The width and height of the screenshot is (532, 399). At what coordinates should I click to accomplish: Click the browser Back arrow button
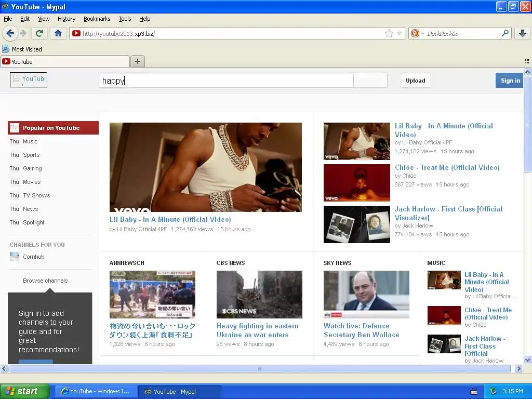coord(10,33)
